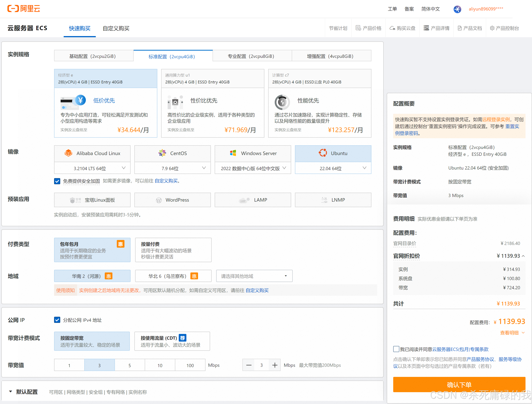Check the ECS 包月 terms agreement box
The height and width of the screenshot is (404, 532).
pyautogui.click(x=396, y=349)
